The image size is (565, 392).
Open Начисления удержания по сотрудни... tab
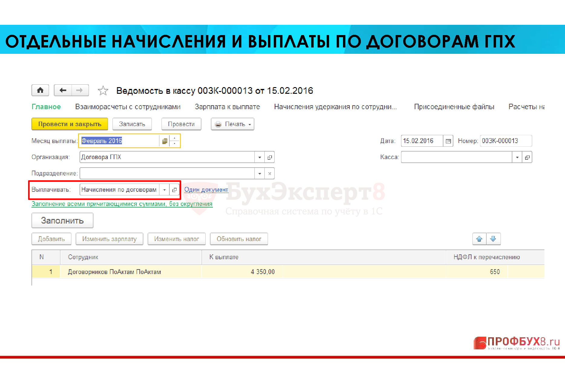coord(335,107)
